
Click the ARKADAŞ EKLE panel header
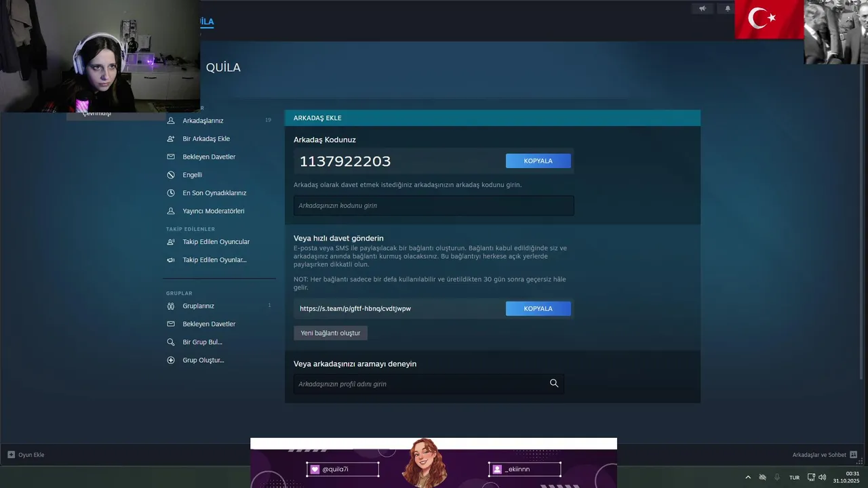[492, 118]
